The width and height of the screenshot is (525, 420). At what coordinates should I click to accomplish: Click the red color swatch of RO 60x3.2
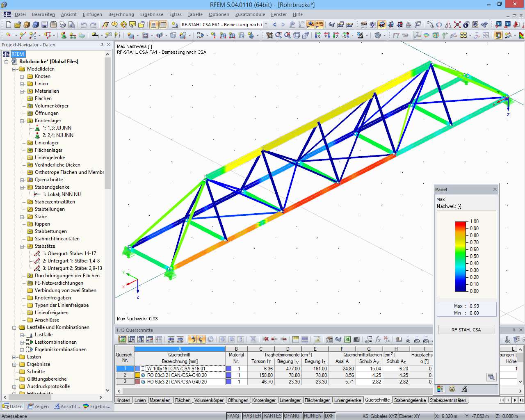point(138,382)
